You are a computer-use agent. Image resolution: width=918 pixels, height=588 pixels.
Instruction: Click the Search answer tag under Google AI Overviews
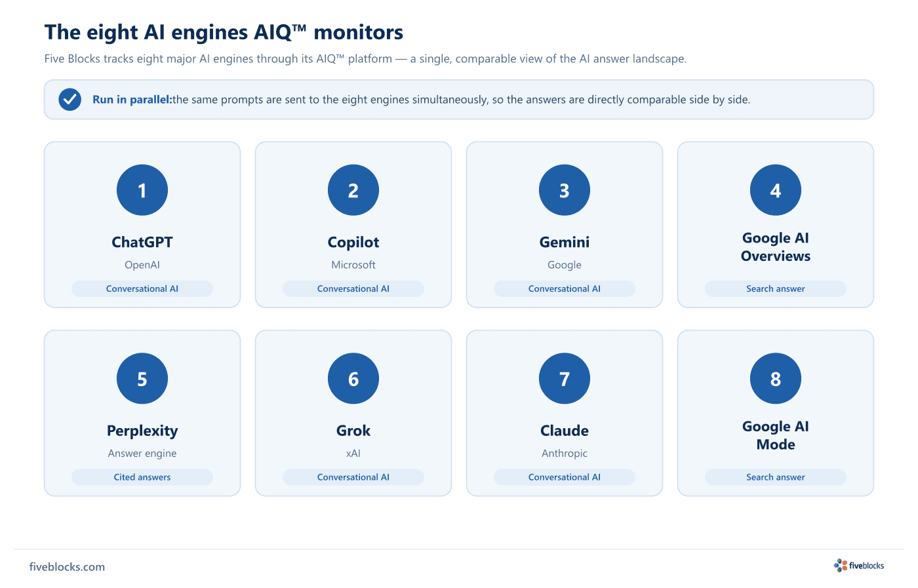(776, 288)
